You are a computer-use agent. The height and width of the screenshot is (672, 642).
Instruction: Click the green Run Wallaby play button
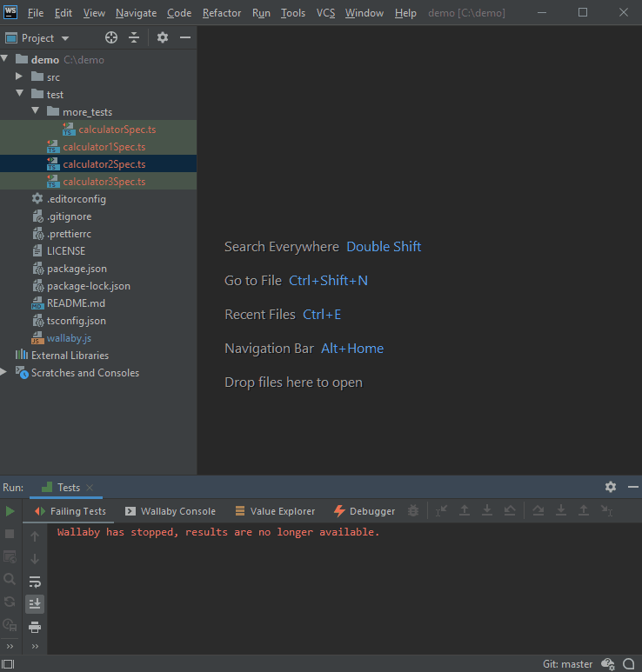point(10,511)
